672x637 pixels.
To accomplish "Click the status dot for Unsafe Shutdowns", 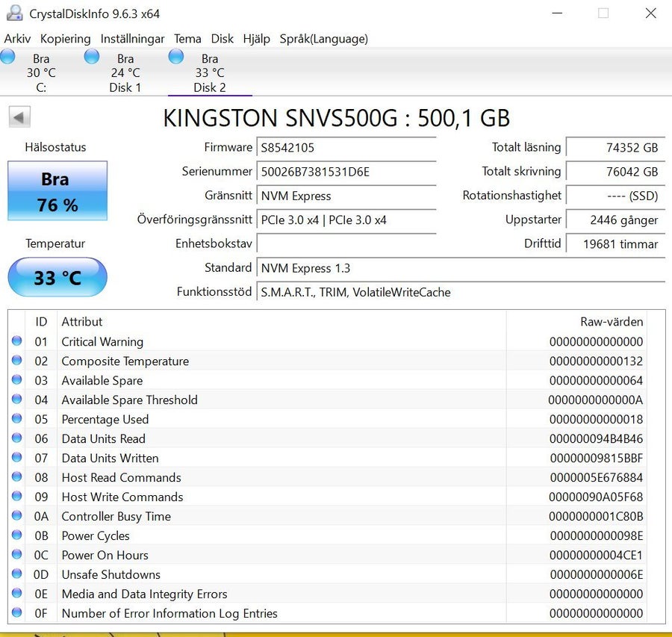I will (x=16, y=574).
